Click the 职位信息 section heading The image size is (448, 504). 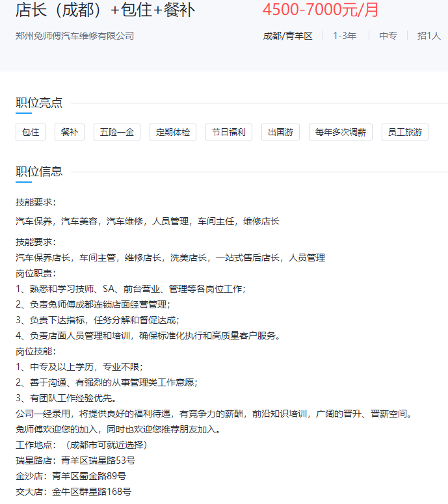(x=39, y=172)
